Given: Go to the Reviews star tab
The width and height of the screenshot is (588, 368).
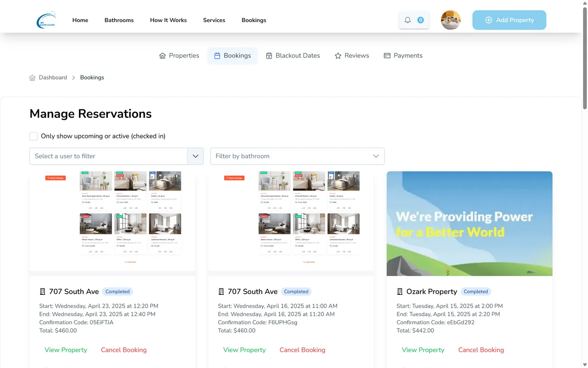Looking at the screenshot, I should coord(351,56).
